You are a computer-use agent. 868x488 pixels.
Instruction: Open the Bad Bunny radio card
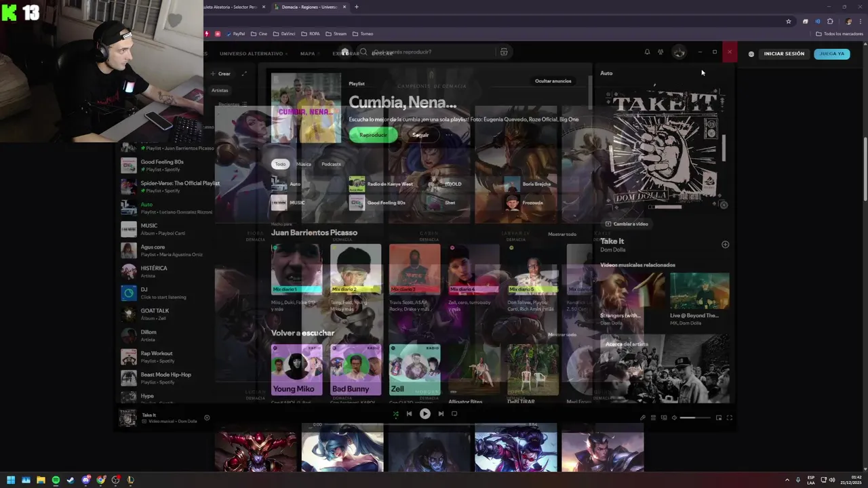pyautogui.click(x=355, y=369)
